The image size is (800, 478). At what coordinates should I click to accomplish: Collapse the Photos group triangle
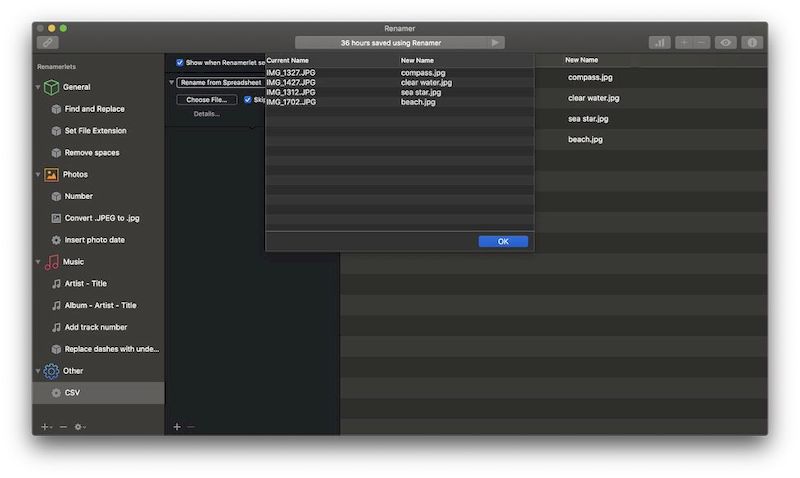click(38, 174)
